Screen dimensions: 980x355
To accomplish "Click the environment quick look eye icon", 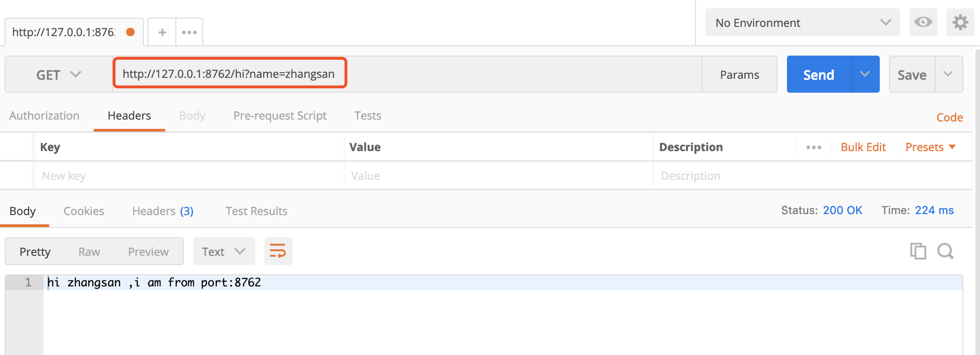I will pos(923,22).
